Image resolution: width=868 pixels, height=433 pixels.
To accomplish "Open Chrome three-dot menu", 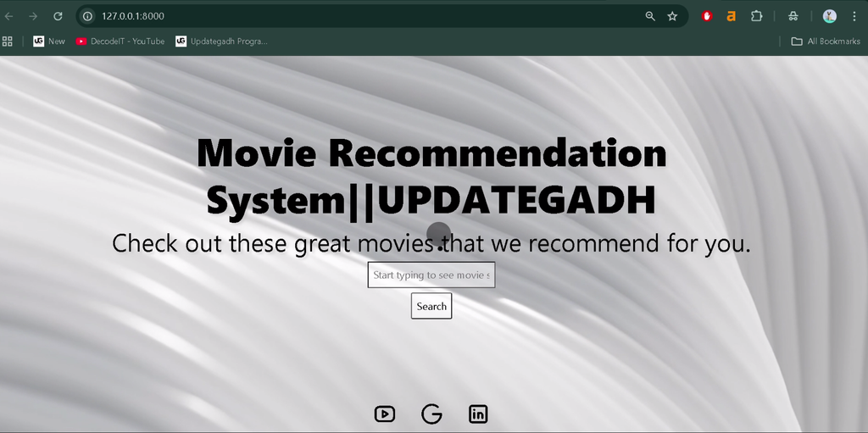I will 855,16.
